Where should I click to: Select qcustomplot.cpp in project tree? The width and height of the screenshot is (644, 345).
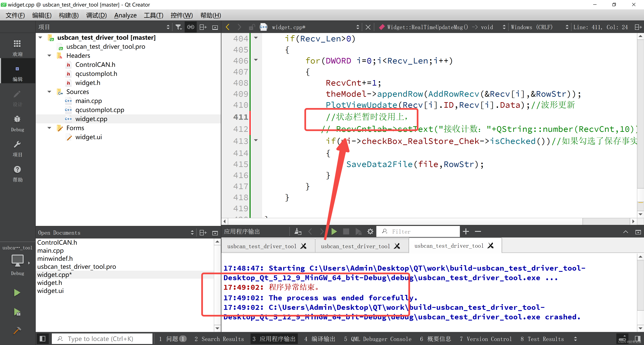coord(99,110)
